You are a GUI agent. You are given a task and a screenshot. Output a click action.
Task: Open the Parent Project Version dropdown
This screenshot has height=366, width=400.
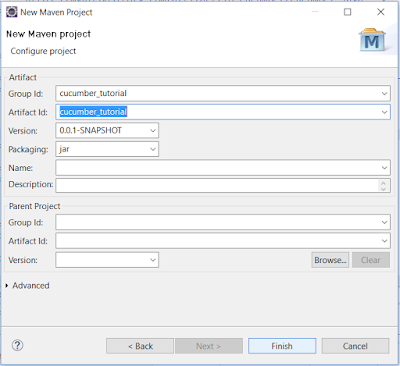point(107,260)
